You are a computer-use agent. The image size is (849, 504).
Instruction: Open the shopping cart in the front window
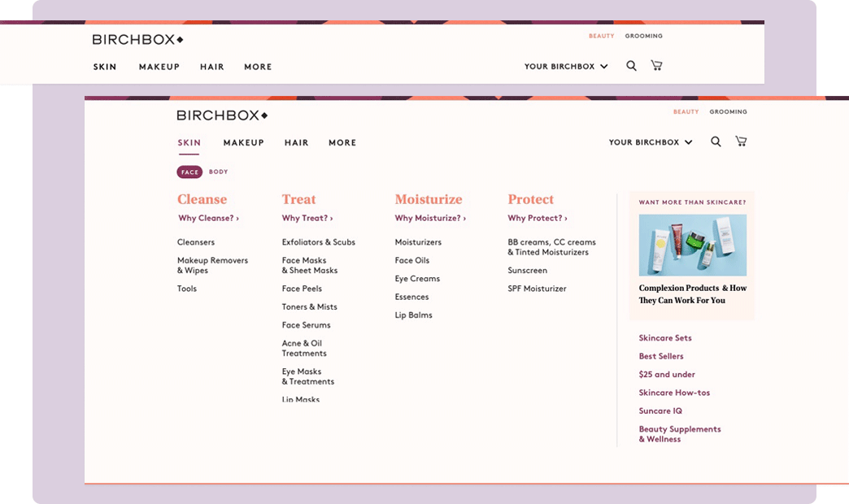[x=741, y=141]
